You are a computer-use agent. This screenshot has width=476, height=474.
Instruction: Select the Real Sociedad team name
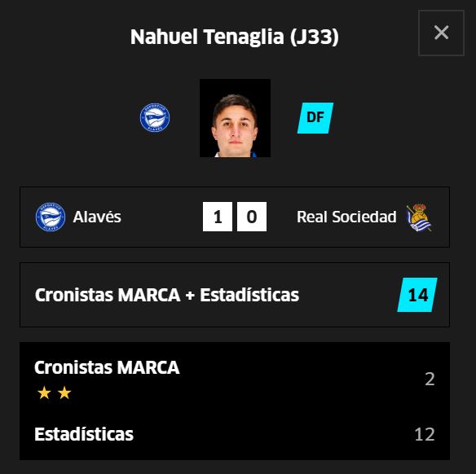[x=346, y=217]
